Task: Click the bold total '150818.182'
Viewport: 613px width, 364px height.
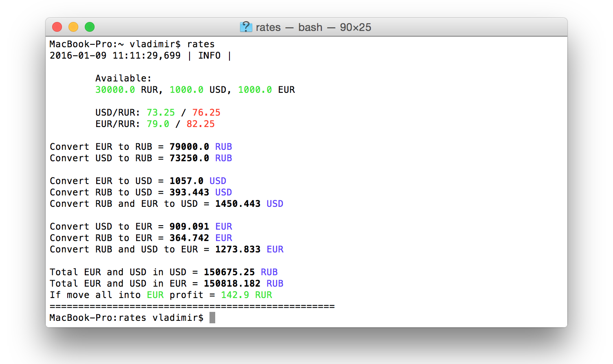Action: (x=232, y=283)
